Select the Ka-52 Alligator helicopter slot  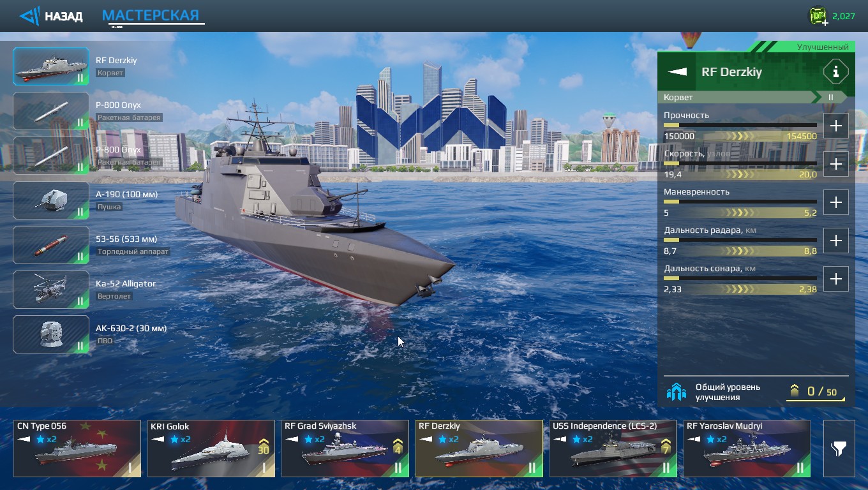click(51, 290)
